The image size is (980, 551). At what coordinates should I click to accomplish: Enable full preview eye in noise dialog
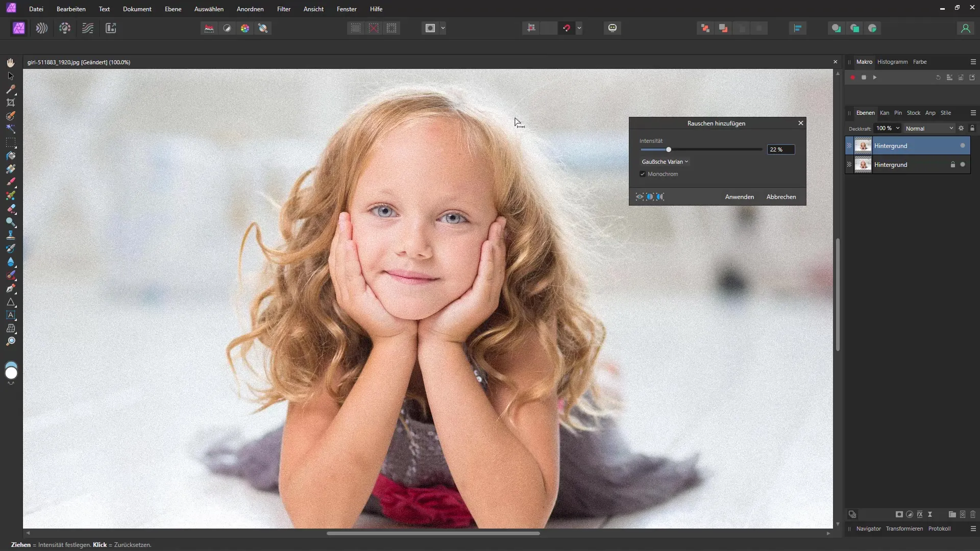tap(640, 197)
